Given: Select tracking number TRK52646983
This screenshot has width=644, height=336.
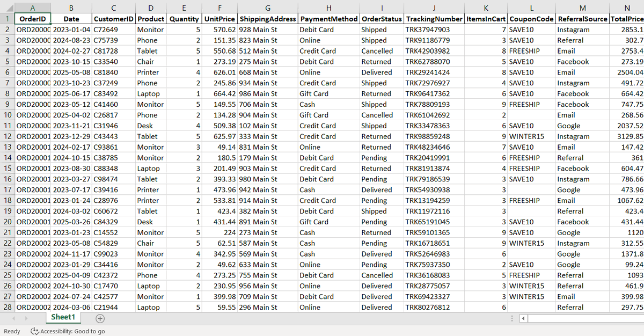Looking at the screenshot, I should pyautogui.click(x=434, y=254).
